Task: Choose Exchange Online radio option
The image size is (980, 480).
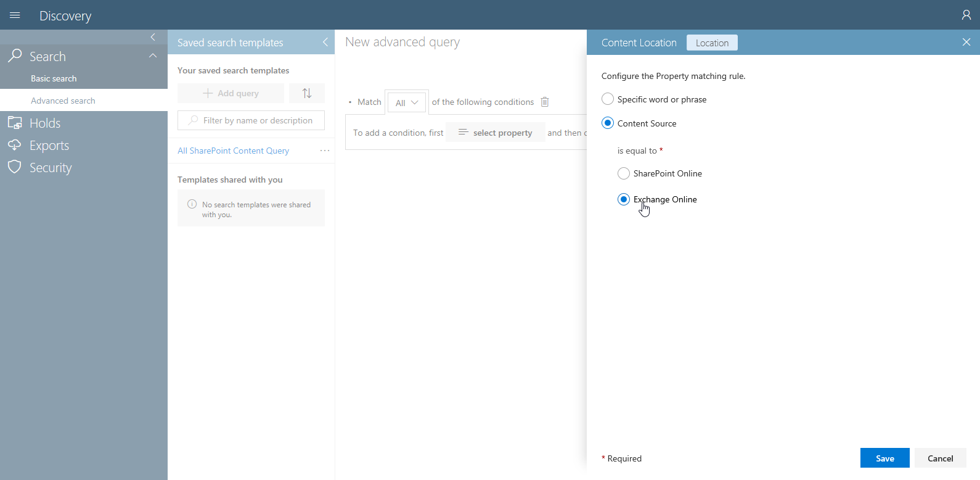Action: pos(624,199)
